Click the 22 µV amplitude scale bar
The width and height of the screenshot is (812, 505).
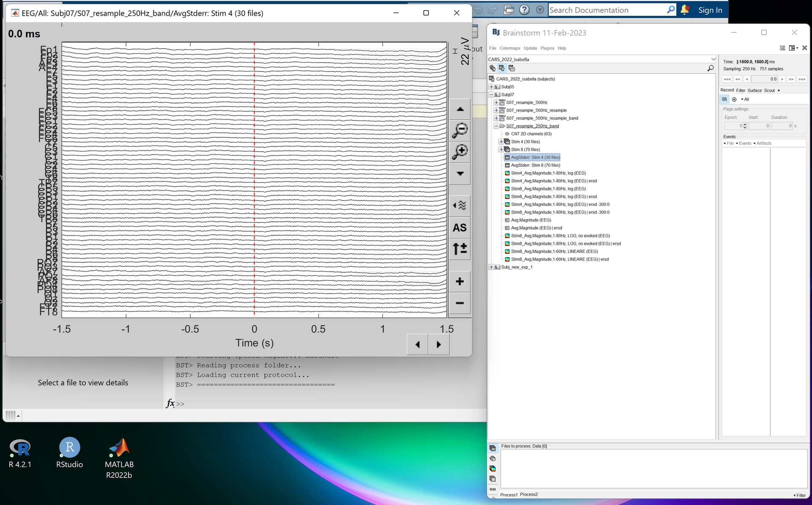coord(455,51)
